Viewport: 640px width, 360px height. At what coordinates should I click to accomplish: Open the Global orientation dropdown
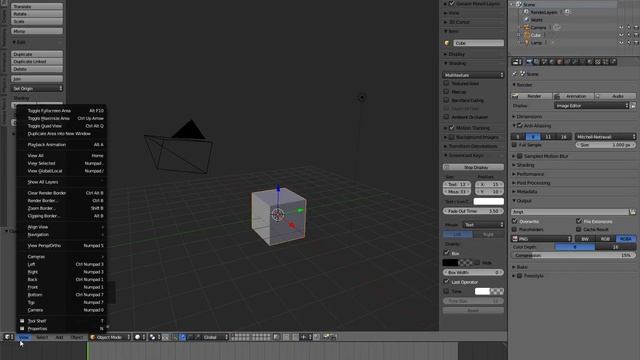[x=216, y=337]
